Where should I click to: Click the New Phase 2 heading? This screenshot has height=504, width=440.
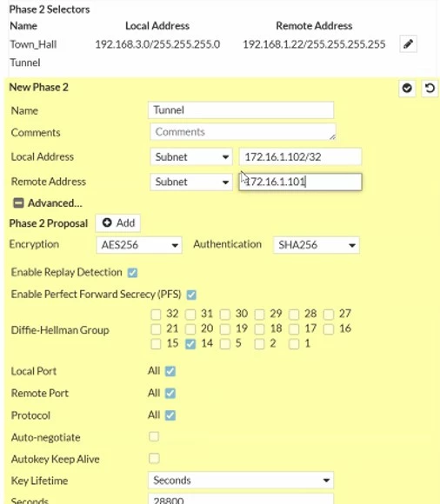tap(39, 87)
